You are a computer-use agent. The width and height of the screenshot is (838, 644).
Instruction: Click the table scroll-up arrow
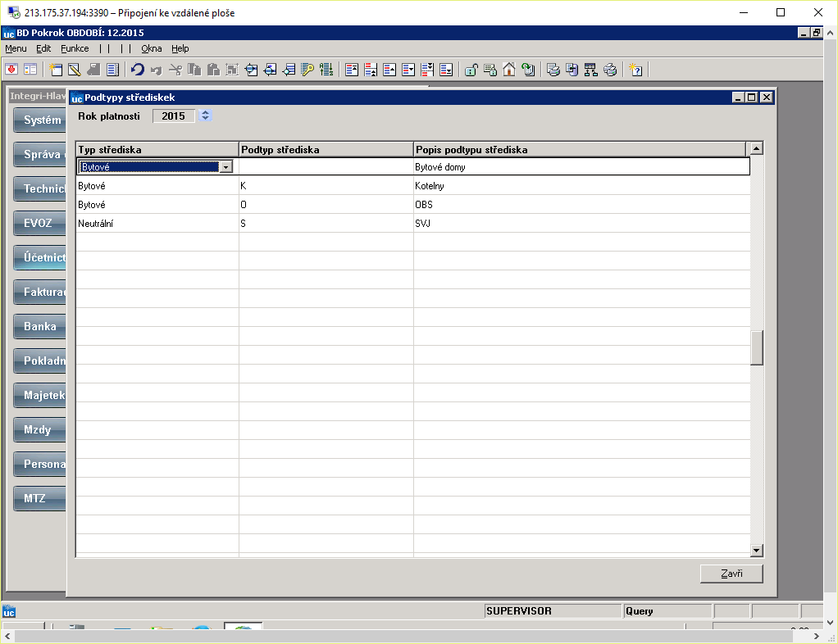coord(756,148)
